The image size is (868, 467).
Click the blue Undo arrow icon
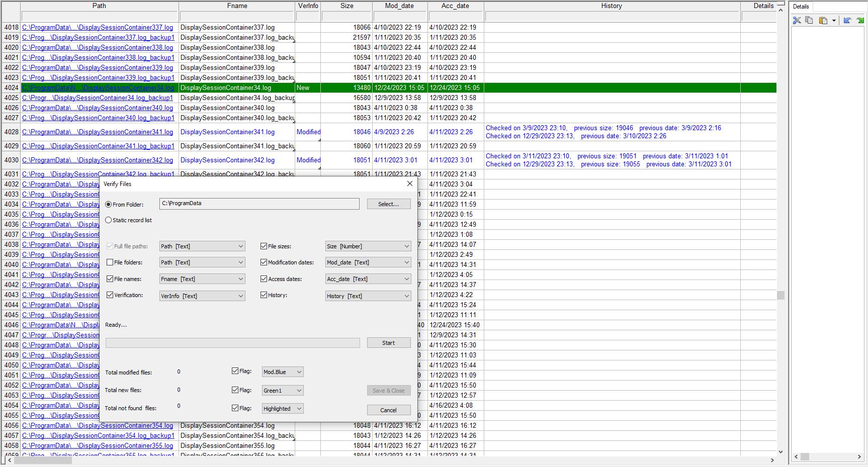click(847, 21)
